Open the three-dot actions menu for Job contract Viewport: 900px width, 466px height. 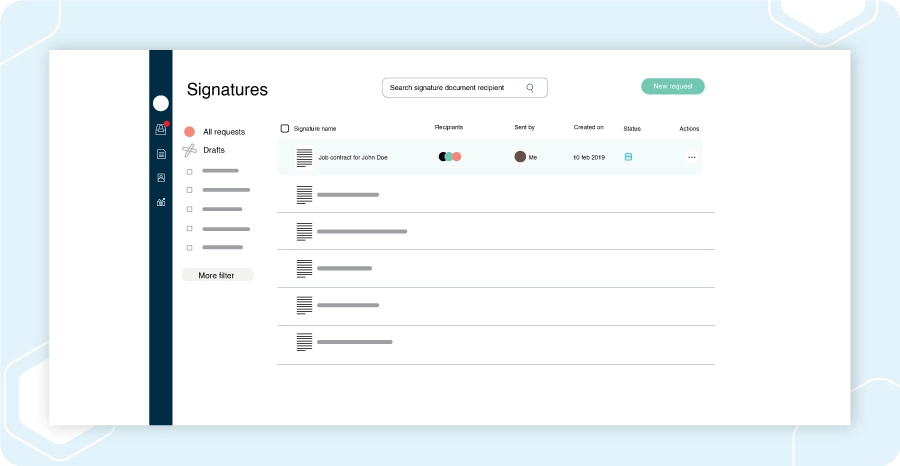692,157
